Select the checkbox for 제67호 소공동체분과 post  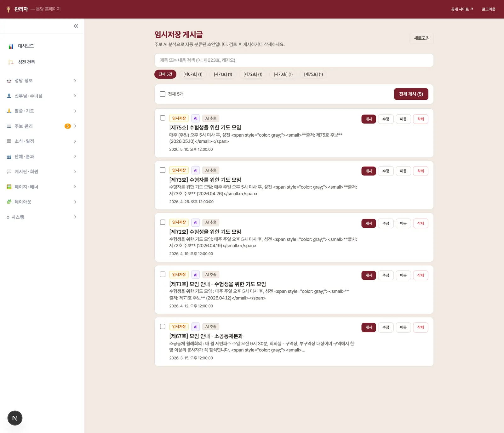(163, 327)
